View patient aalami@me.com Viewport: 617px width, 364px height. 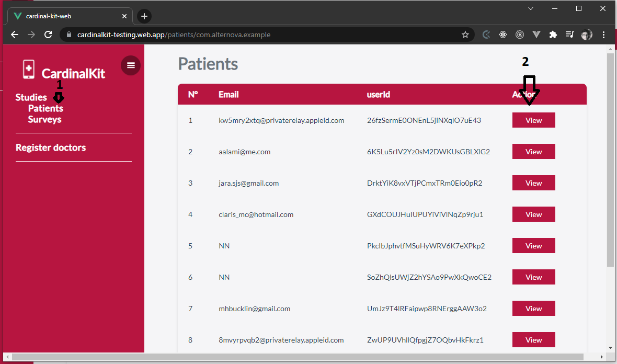(x=533, y=152)
